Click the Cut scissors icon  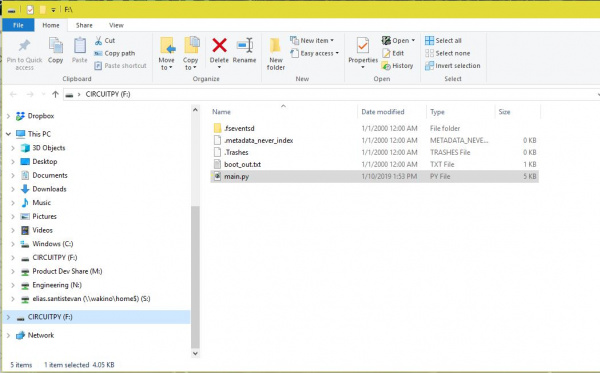(98, 41)
